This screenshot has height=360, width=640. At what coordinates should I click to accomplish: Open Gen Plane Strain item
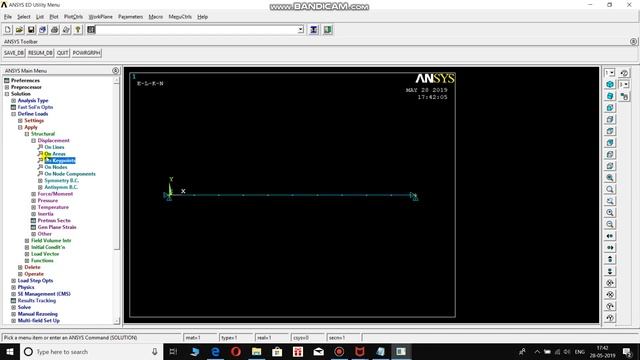[57, 227]
